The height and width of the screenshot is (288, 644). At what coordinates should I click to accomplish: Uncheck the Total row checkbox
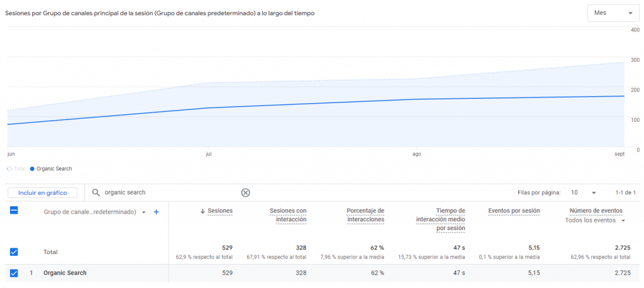(x=14, y=252)
